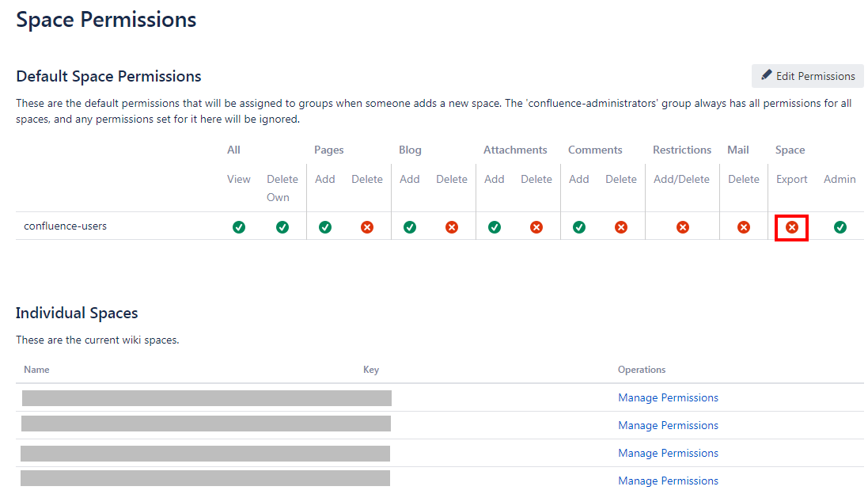Click the Space Admin green checkmark

pyautogui.click(x=840, y=227)
